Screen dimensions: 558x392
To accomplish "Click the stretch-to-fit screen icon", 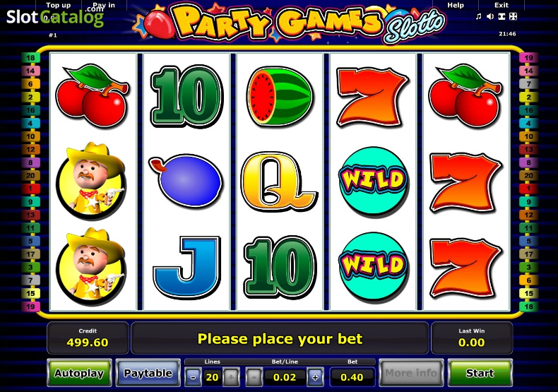I will click(x=501, y=16).
